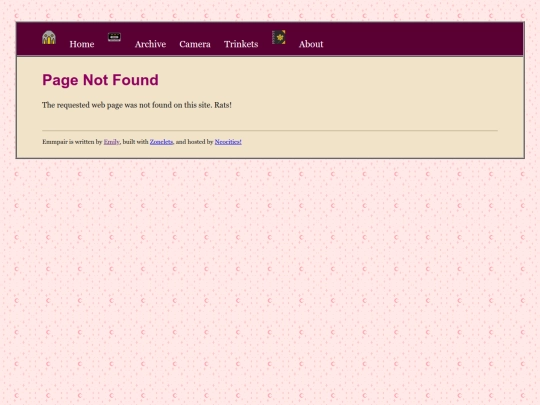
Task: Visit the Neocities link in footer
Action: (x=228, y=142)
